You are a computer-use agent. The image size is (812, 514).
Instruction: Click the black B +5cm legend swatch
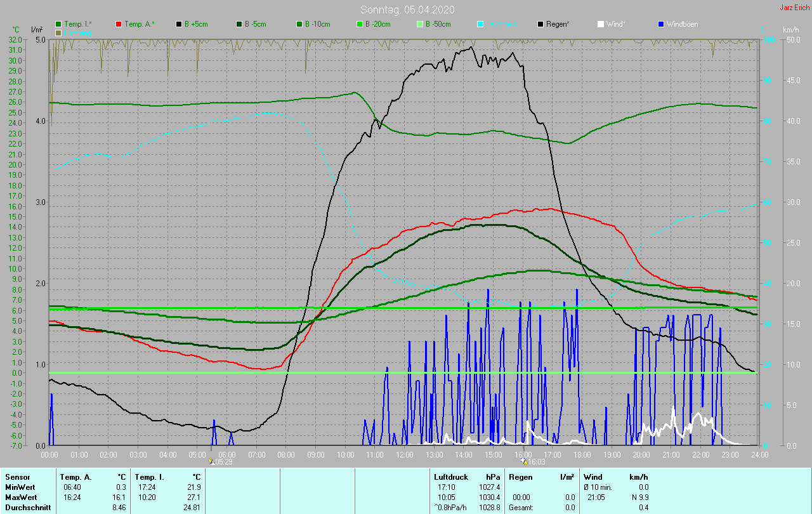click(x=179, y=24)
